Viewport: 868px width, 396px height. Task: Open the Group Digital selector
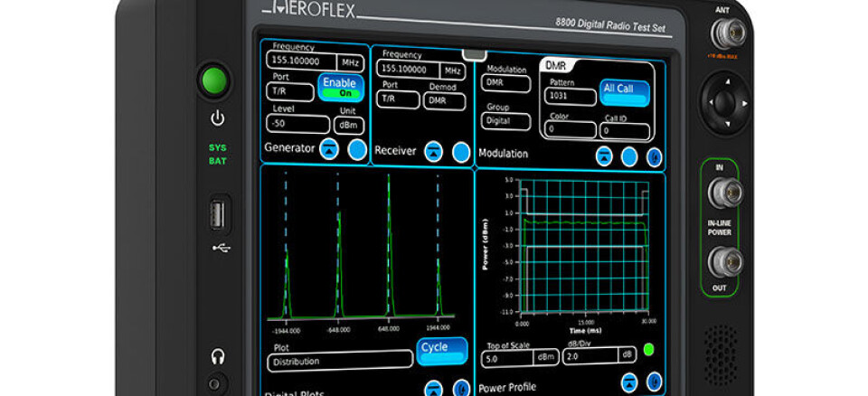[505, 121]
